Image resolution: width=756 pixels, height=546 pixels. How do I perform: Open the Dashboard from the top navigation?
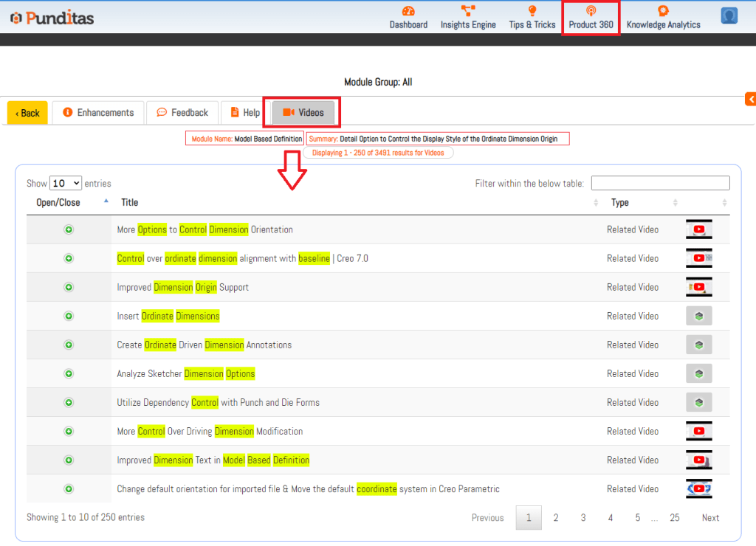point(408,17)
